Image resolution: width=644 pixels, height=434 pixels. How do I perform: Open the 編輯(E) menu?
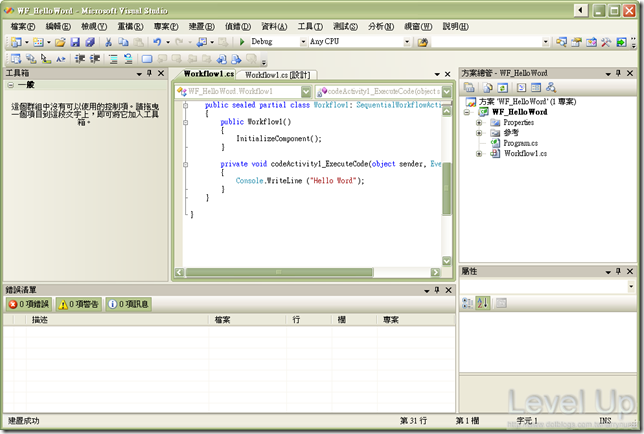point(58,27)
